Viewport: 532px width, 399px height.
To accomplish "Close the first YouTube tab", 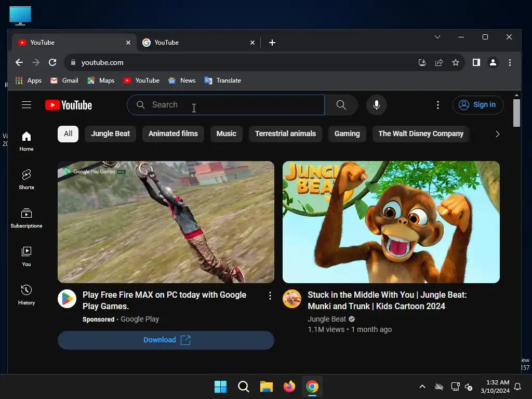I will point(128,43).
